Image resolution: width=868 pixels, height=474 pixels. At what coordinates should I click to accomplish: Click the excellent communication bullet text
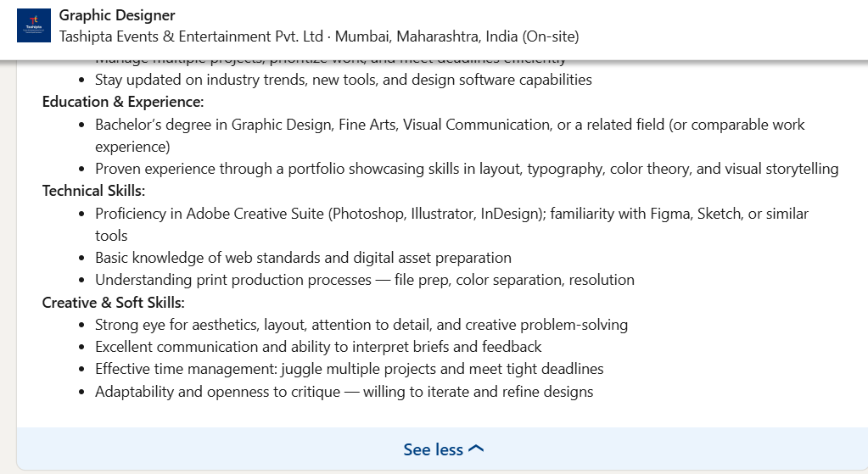coord(318,347)
